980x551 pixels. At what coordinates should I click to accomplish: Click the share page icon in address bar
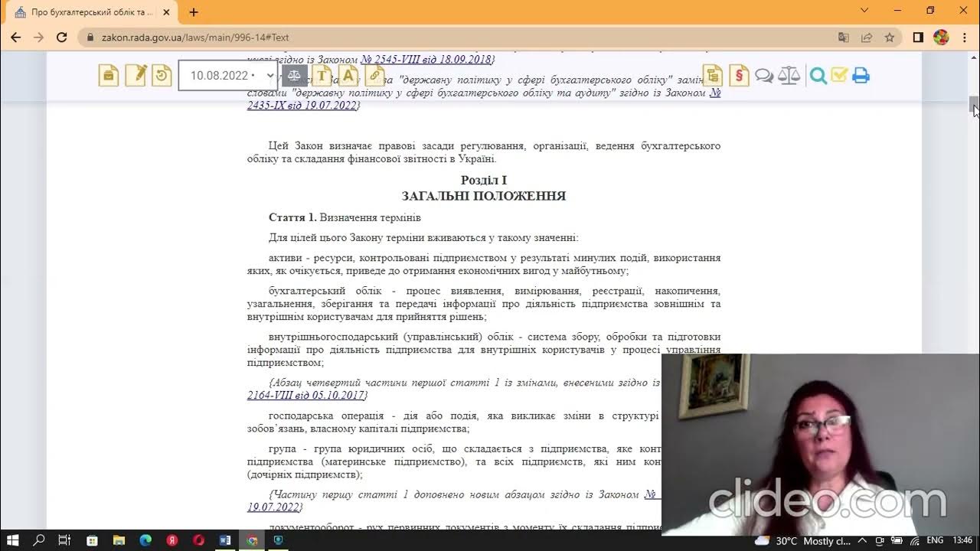tap(867, 37)
